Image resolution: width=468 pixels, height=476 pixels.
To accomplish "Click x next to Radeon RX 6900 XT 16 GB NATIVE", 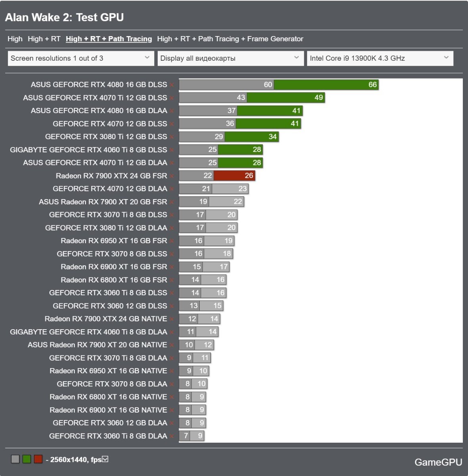I will (x=172, y=411).
